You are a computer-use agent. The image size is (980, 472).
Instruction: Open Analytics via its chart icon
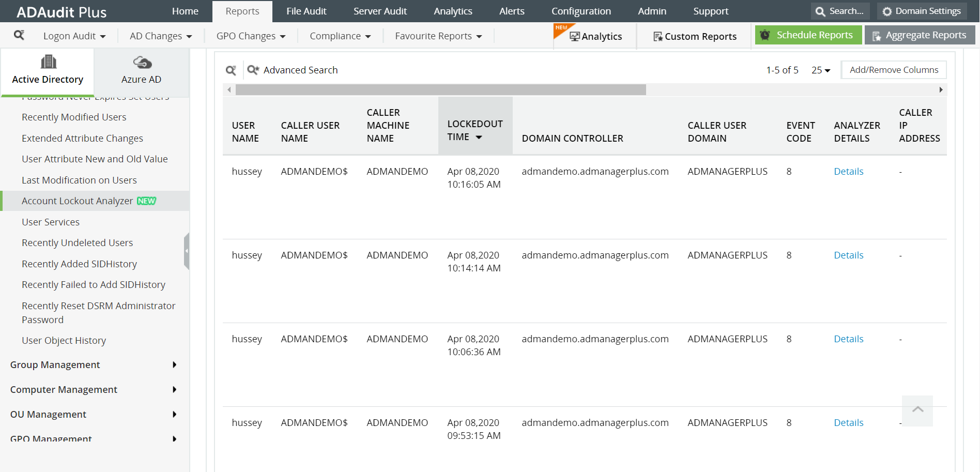[575, 36]
